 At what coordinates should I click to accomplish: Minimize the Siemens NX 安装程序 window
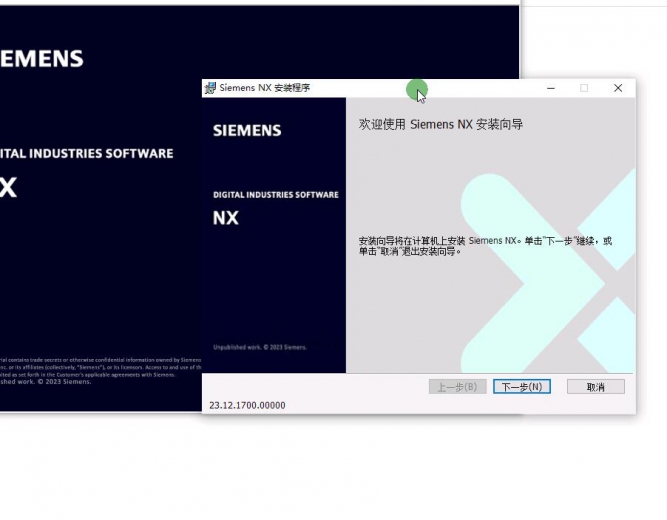pos(551,88)
